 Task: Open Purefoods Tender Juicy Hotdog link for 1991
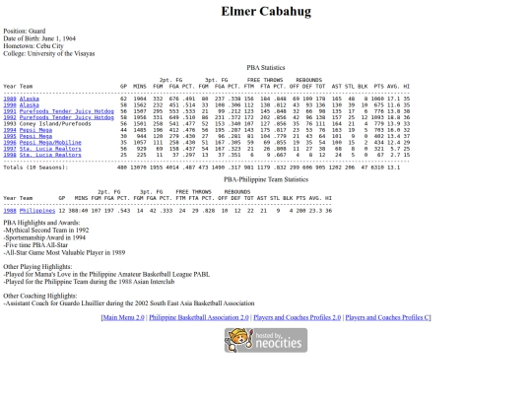coord(67,111)
